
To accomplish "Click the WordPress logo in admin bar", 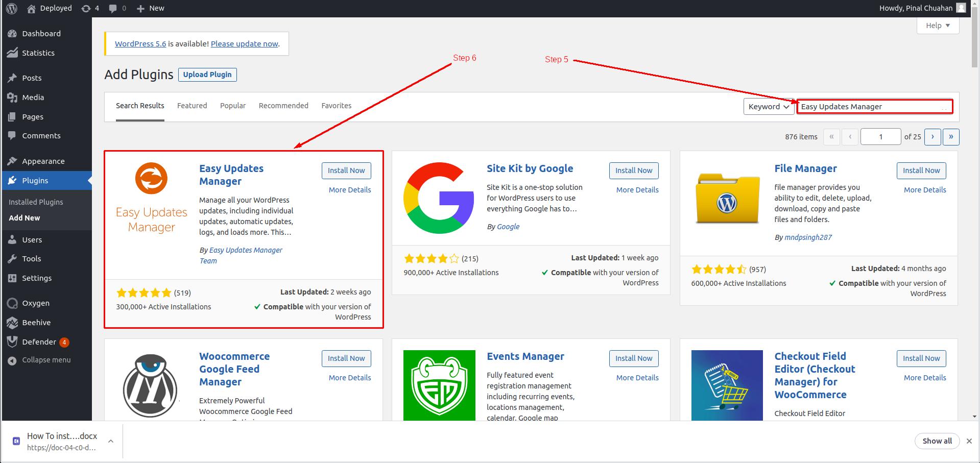I will (11, 8).
